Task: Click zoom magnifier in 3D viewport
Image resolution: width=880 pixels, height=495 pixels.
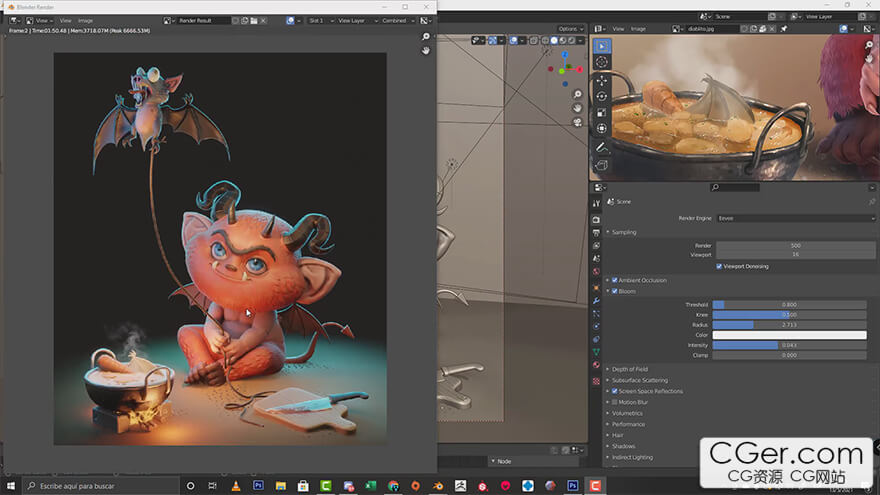Action: coord(577,94)
